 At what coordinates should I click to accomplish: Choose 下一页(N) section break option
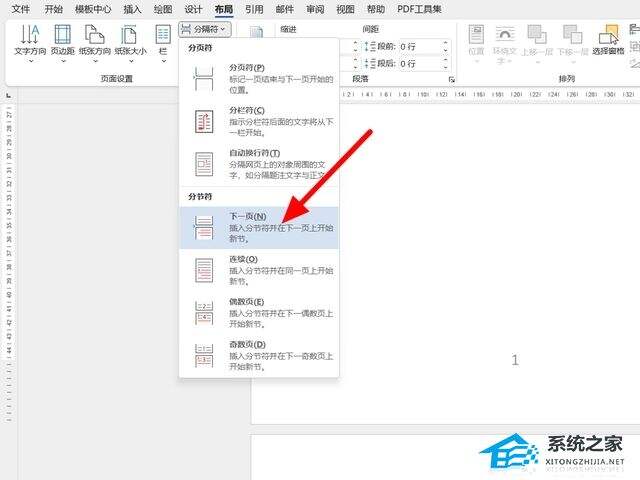[x=259, y=227]
